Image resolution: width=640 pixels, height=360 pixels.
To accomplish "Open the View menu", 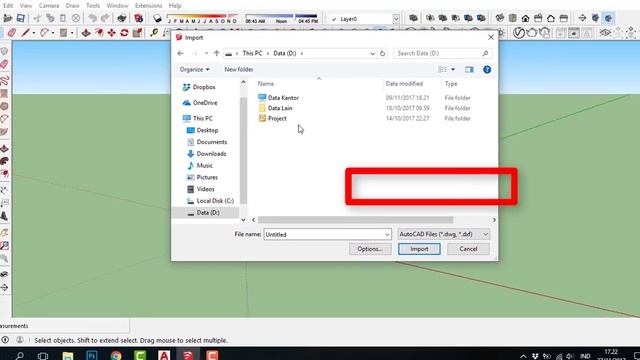I will pos(26,6).
